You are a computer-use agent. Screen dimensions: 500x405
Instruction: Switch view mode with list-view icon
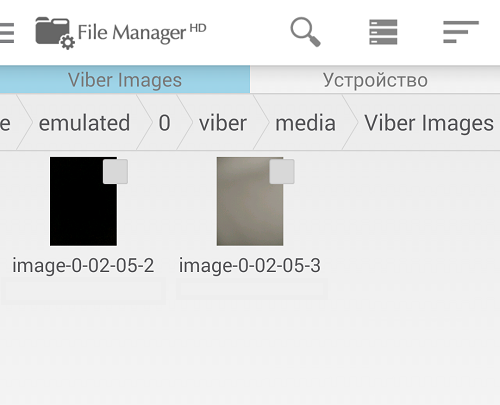click(x=383, y=32)
